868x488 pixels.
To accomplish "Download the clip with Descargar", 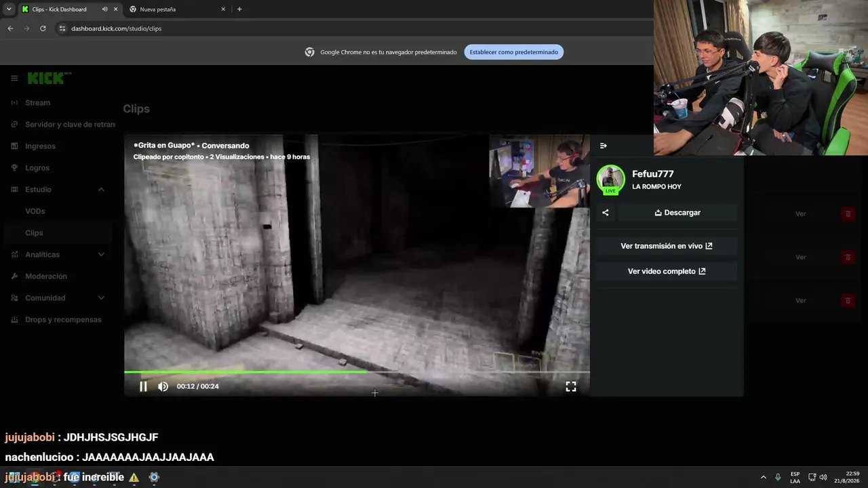I will (677, 213).
